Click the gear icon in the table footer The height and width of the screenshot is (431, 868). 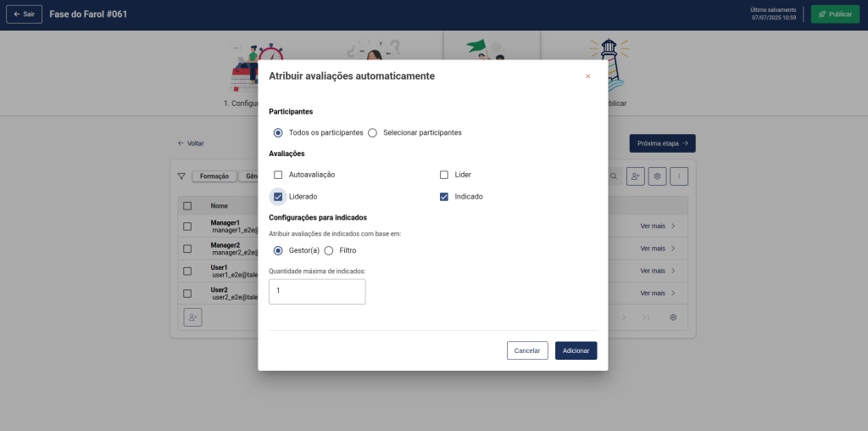point(673,317)
